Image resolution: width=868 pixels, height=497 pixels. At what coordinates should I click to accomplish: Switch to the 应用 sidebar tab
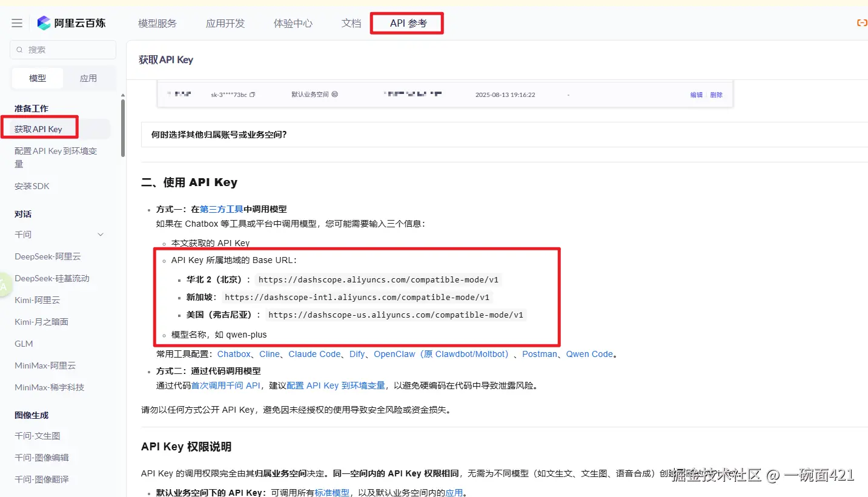click(x=88, y=78)
